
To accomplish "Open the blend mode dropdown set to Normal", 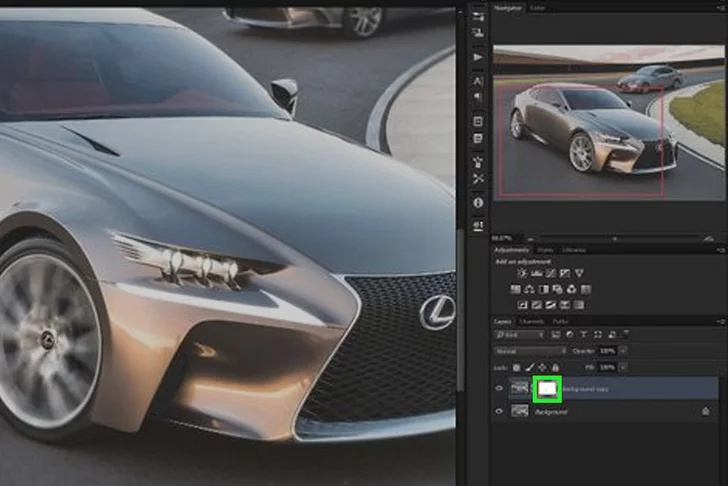I will point(530,351).
